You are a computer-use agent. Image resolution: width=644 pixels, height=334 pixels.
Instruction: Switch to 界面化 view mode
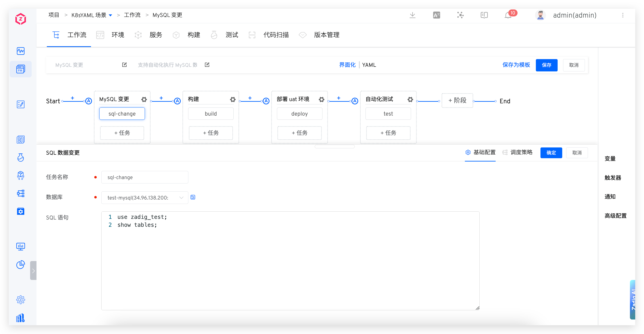coord(347,65)
